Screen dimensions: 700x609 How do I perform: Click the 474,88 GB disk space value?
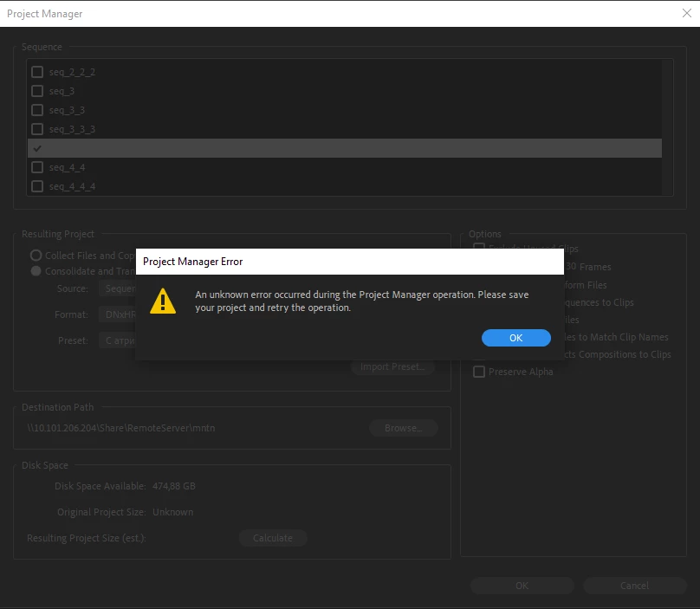pos(174,486)
